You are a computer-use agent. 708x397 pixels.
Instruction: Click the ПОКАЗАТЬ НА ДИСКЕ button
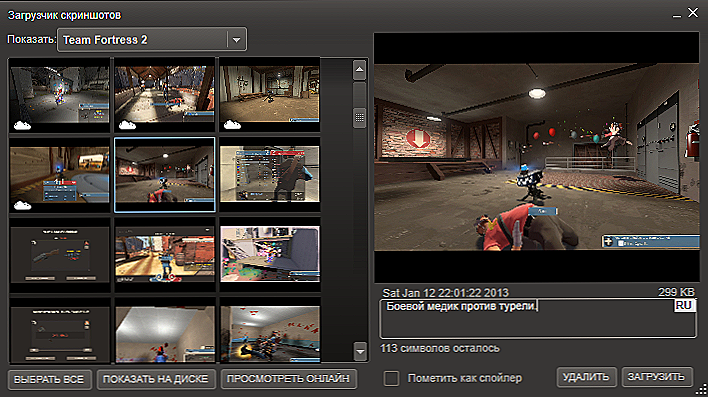click(155, 379)
